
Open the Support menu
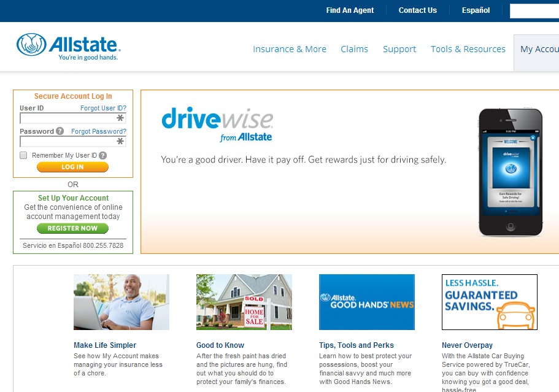click(399, 49)
